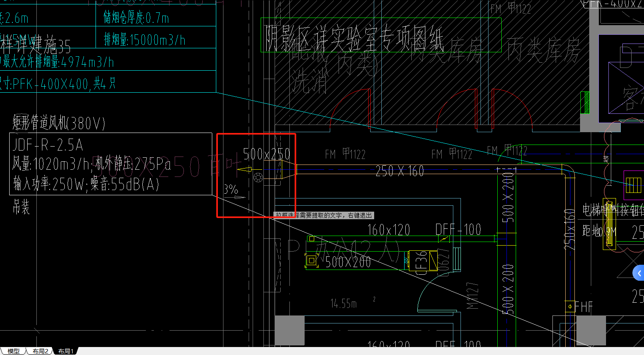Select the 输入功率:250W;噪音:55dB(A) line

click(86, 184)
